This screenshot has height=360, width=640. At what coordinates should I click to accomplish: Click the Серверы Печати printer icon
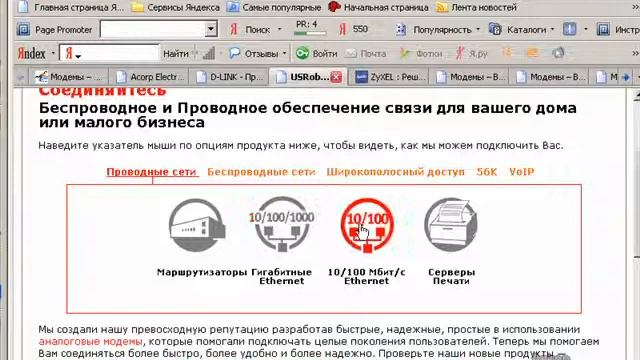point(451,225)
